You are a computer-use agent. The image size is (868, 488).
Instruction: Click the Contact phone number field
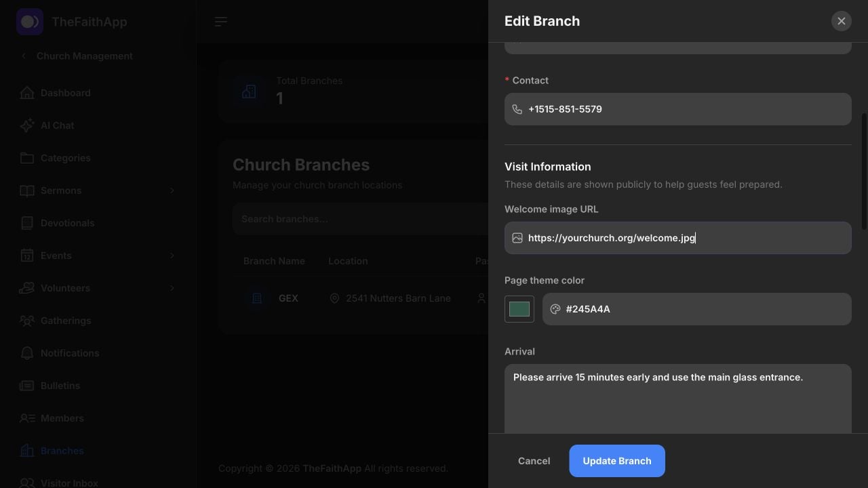click(678, 109)
